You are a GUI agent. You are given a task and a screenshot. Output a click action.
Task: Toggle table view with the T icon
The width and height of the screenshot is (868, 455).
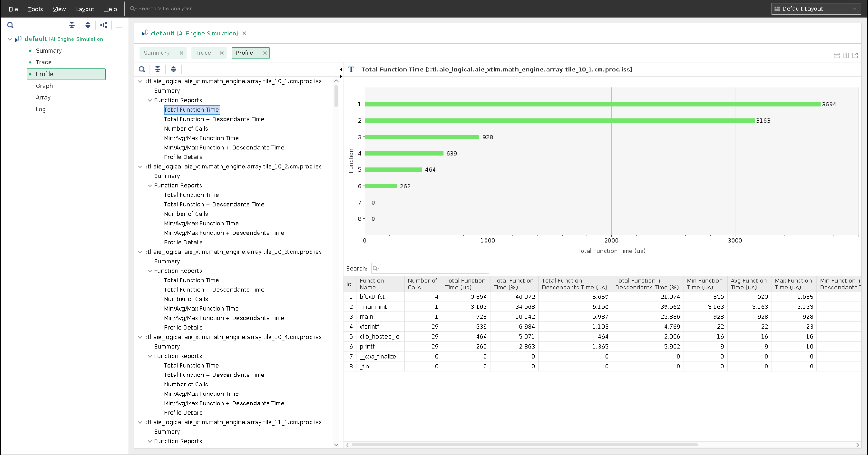351,70
